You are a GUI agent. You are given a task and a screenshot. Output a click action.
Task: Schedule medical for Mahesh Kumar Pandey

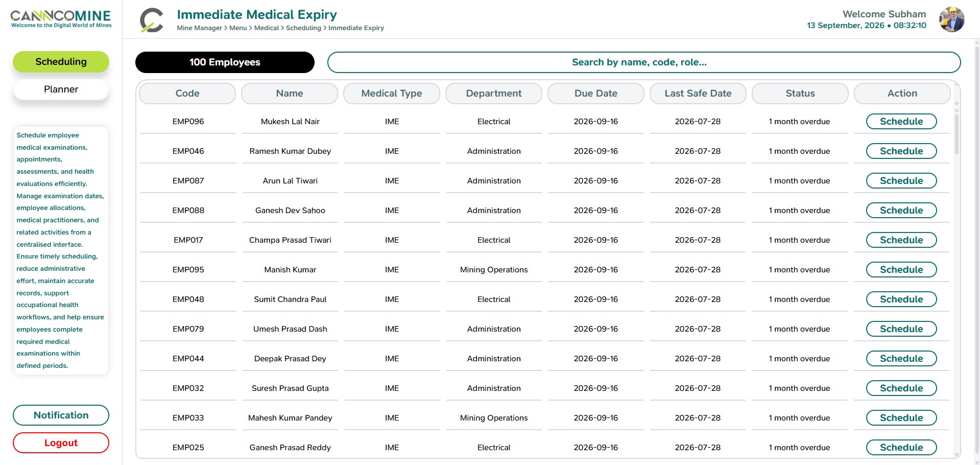901,418
